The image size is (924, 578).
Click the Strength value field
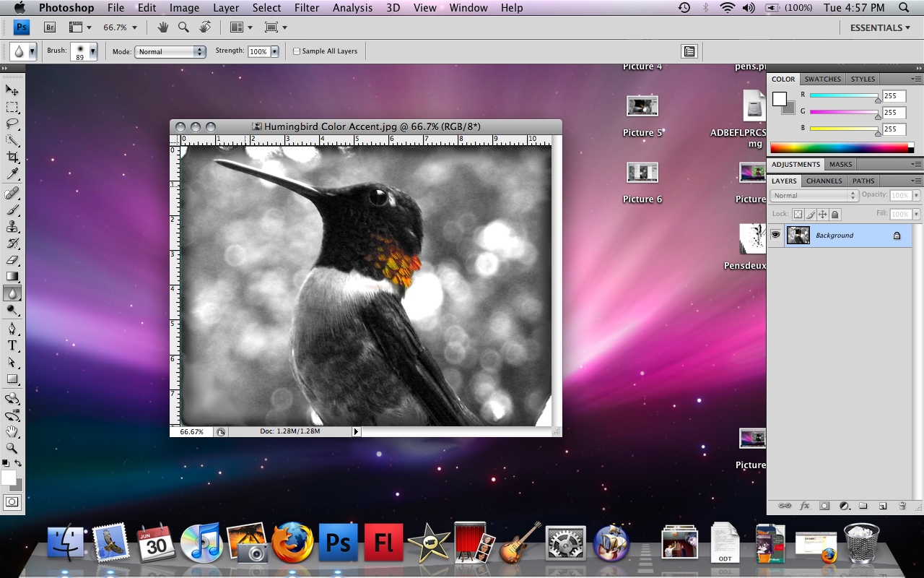coord(258,51)
